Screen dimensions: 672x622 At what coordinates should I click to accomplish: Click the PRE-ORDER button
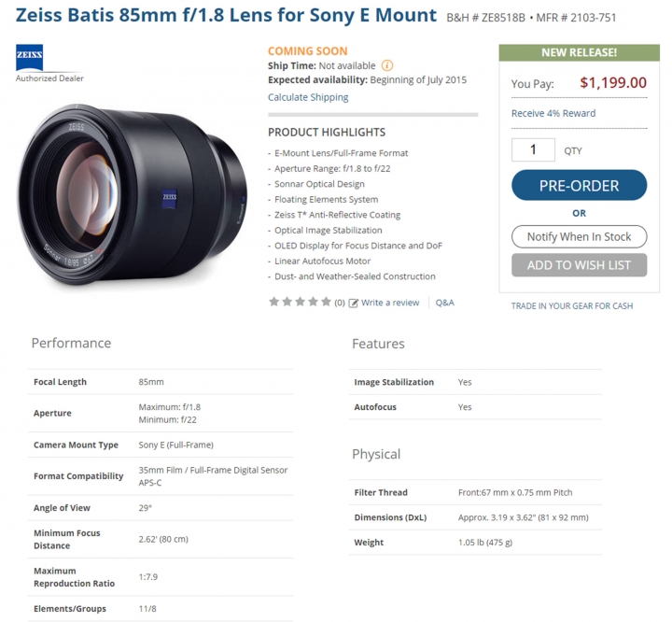click(x=579, y=185)
